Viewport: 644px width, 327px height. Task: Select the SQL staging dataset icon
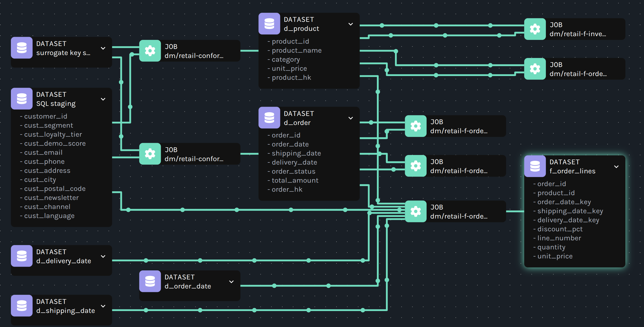tap(22, 99)
